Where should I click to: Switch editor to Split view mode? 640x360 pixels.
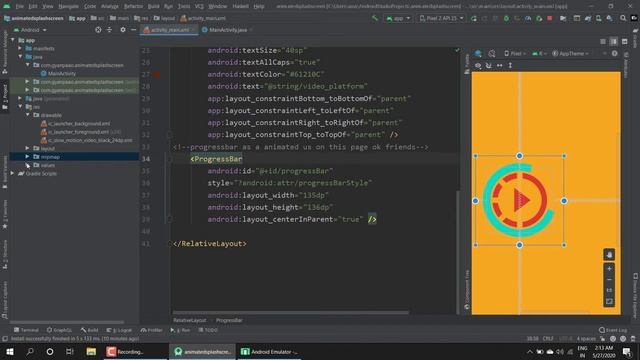pyautogui.click(x=613, y=41)
